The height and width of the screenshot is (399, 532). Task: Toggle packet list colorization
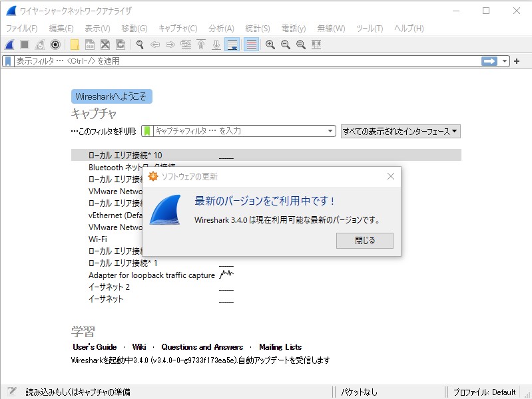pos(252,45)
